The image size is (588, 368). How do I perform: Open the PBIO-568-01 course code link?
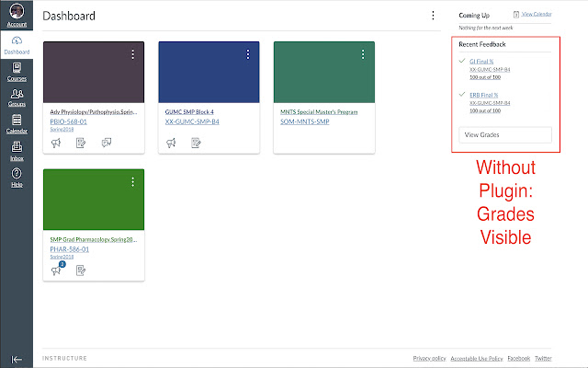(x=68, y=121)
